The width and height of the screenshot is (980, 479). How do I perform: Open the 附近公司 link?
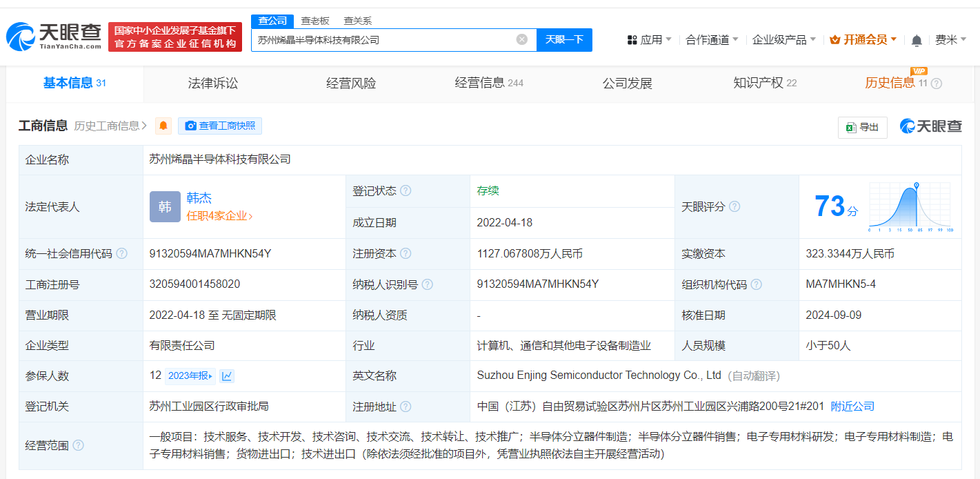[852, 406]
